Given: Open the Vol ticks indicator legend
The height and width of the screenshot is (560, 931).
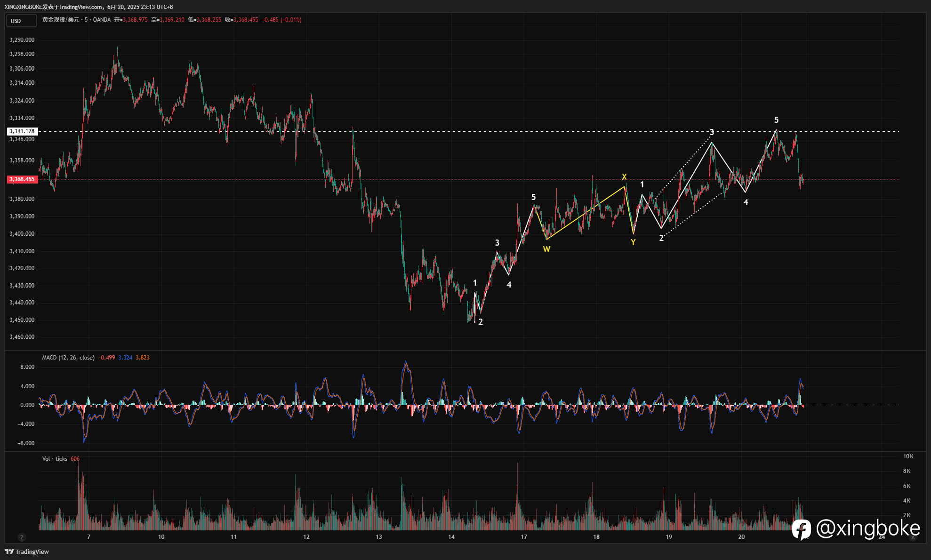Looking at the screenshot, I should click(55, 459).
